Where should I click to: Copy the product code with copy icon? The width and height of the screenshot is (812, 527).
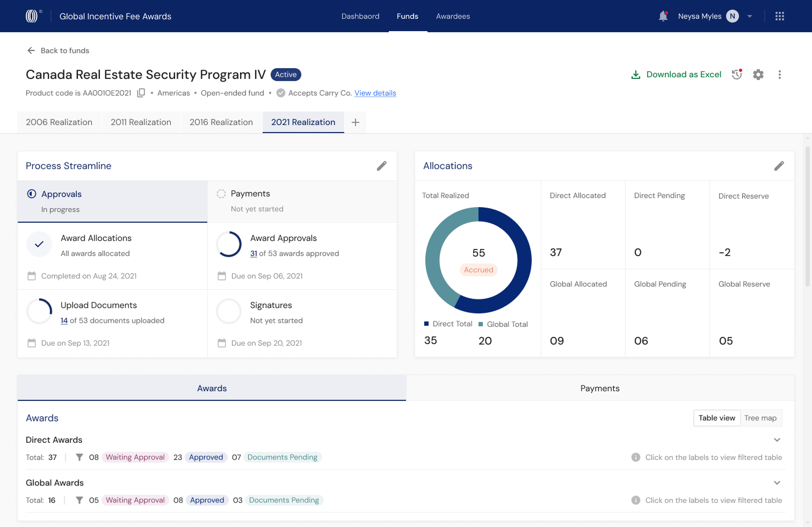[141, 93]
